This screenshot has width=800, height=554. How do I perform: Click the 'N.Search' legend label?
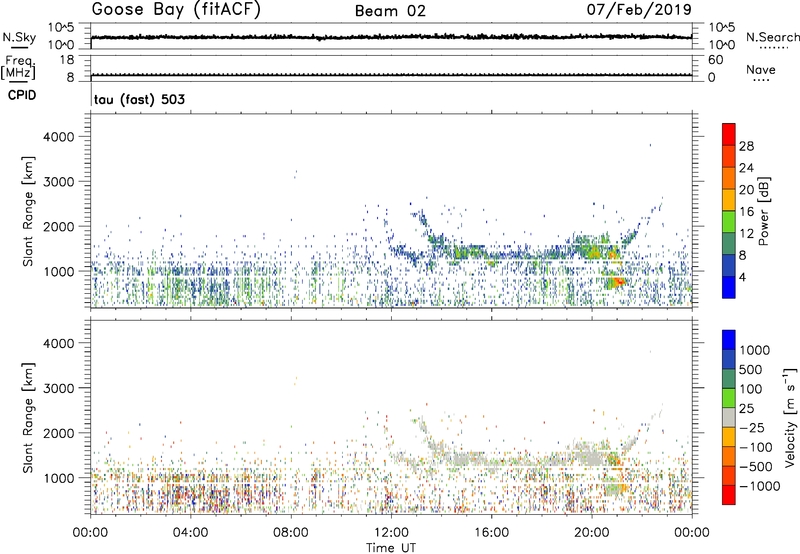[773, 37]
